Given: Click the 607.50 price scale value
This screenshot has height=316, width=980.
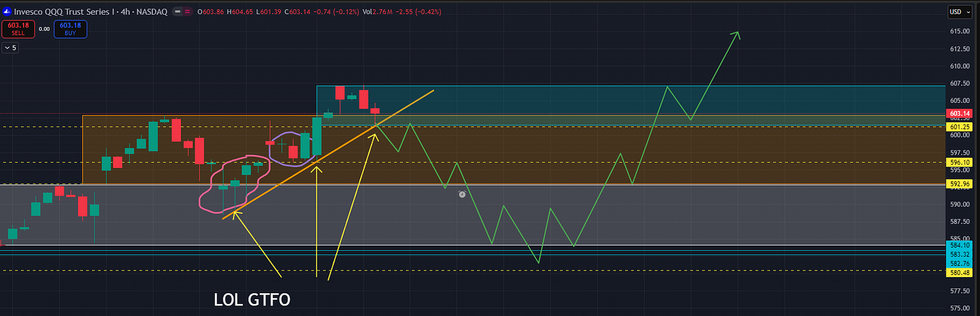Looking at the screenshot, I should click(958, 84).
